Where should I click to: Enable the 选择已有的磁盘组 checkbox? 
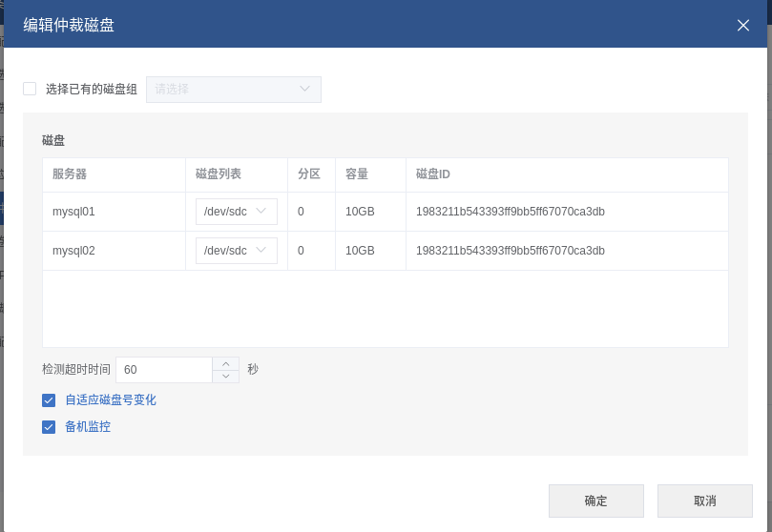coord(30,89)
